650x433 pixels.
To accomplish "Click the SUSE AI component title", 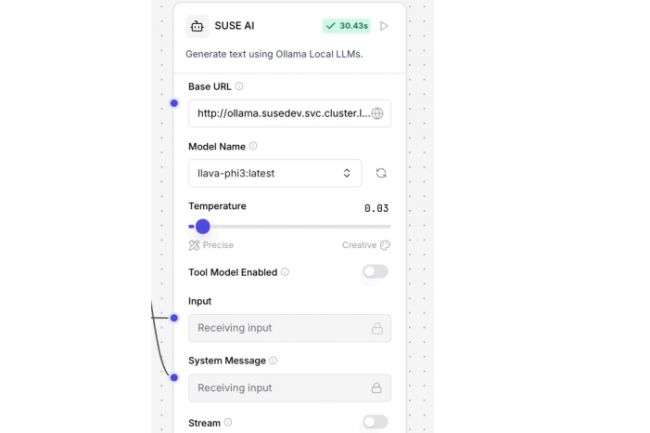I will (x=234, y=26).
